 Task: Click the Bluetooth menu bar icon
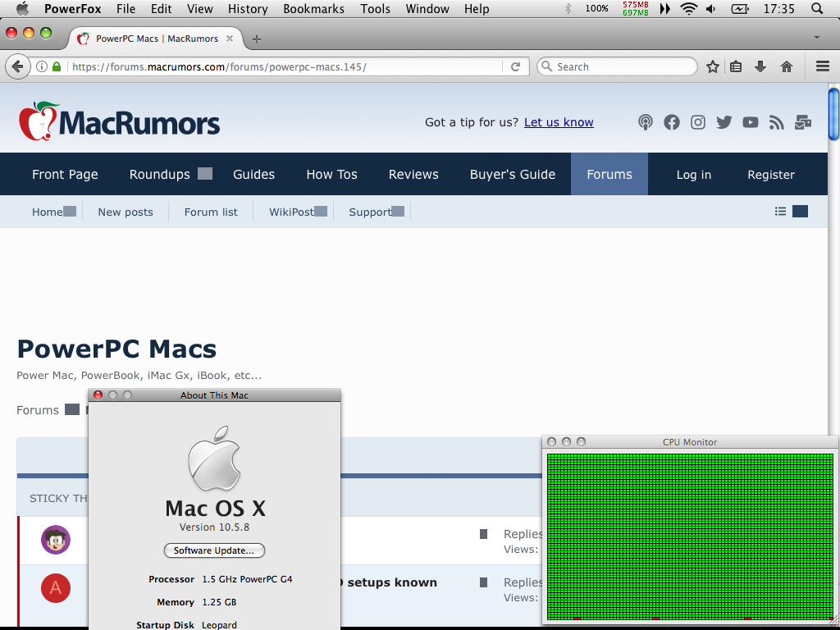click(568, 8)
